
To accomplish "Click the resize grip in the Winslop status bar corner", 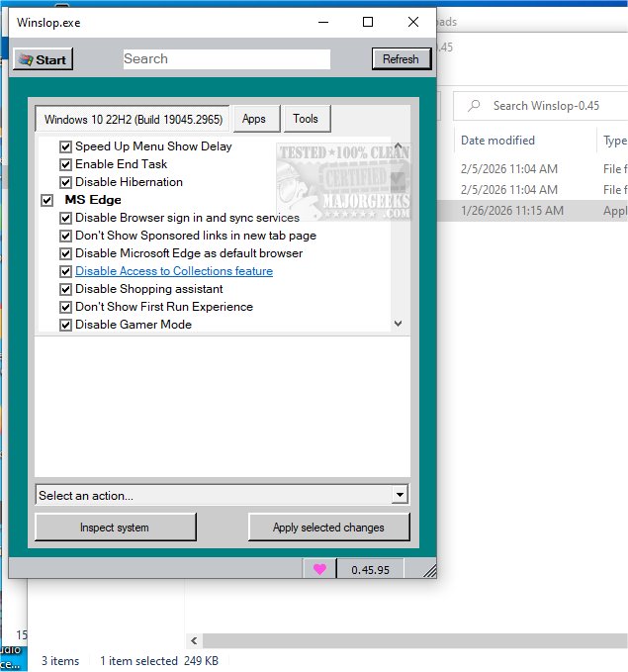I will (429, 571).
